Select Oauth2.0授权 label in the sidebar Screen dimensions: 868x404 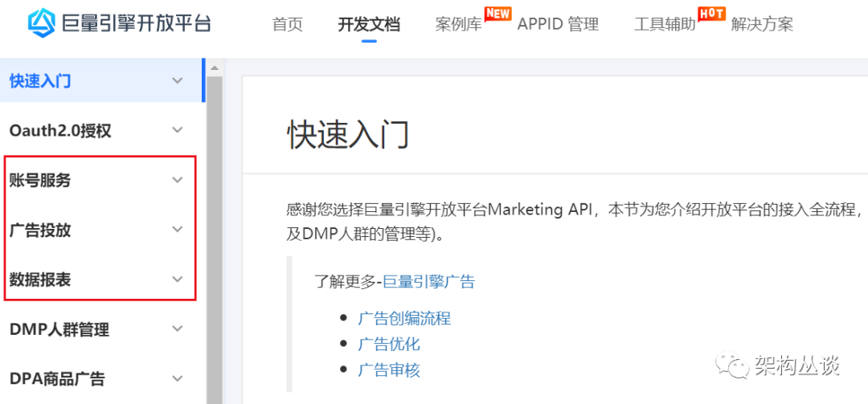(x=60, y=131)
